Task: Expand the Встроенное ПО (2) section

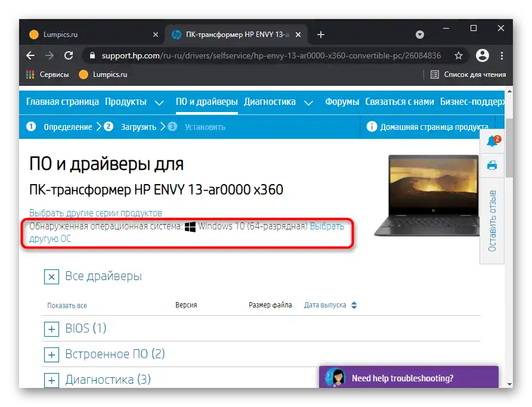Action: click(51, 355)
